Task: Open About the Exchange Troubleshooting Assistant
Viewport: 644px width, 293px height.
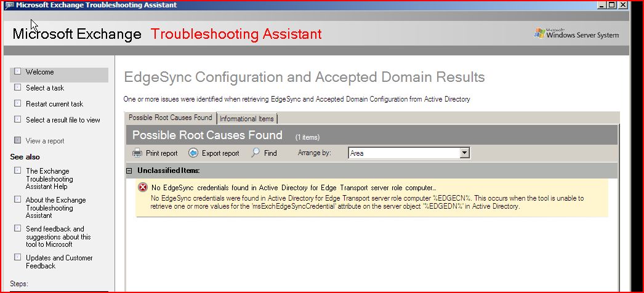Action: pos(55,207)
